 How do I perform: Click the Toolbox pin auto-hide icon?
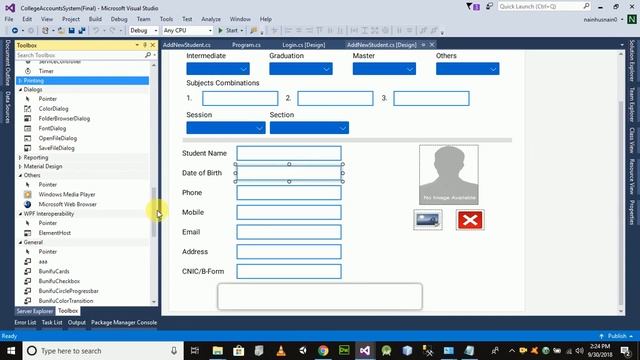pyautogui.click(x=145, y=45)
